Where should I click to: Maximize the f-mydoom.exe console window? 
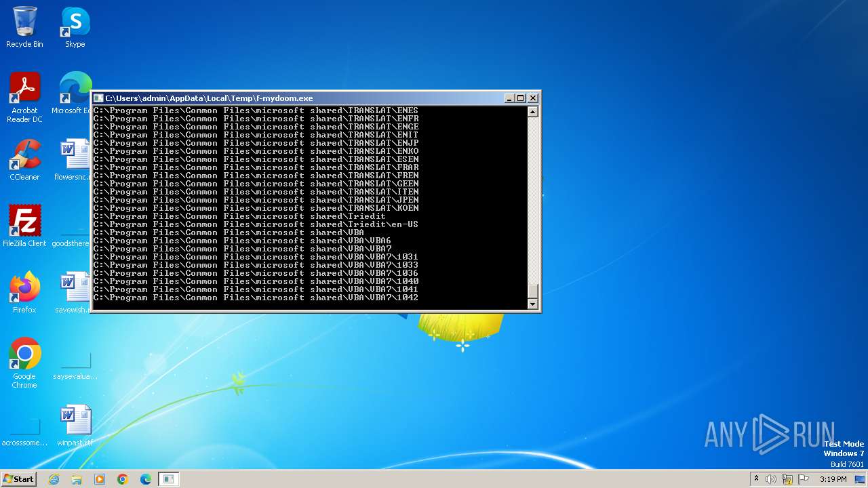521,98
